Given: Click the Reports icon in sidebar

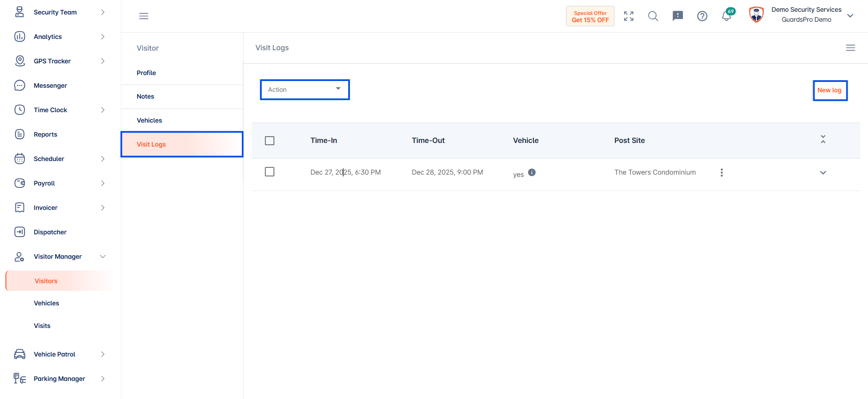Looking at the screenshot, I should 19,134.
